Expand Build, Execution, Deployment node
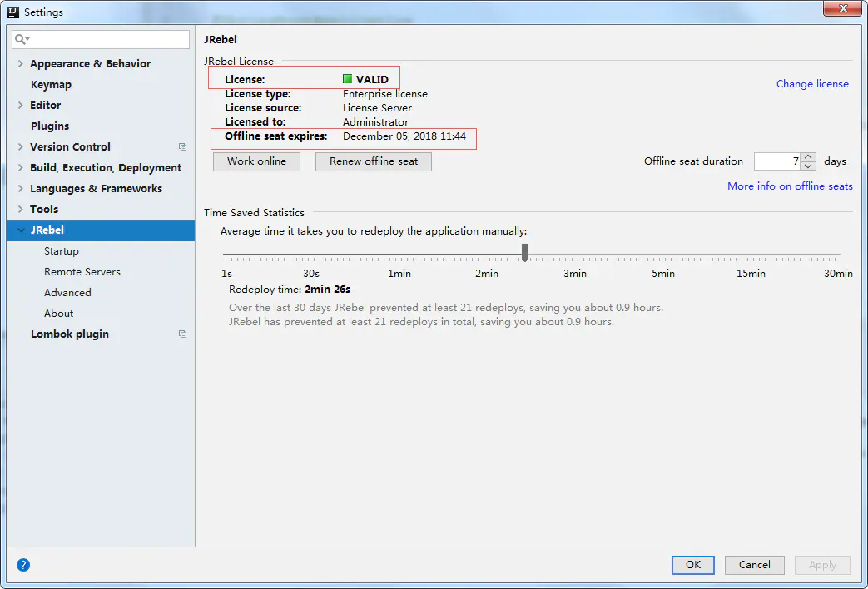 point(21,168)
